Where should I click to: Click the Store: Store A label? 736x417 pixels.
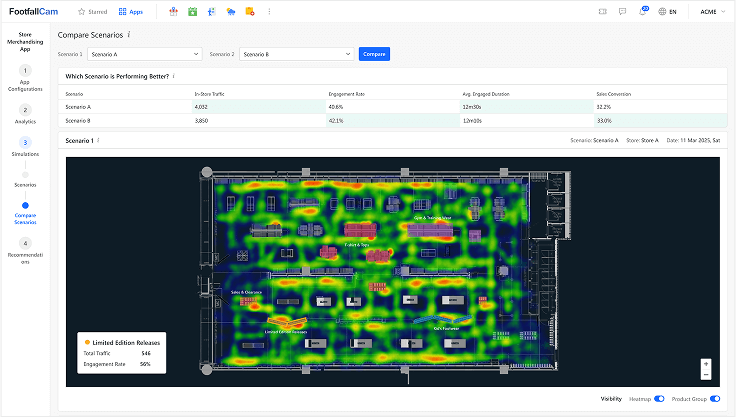pyautogui.click(x=642, y=140)
